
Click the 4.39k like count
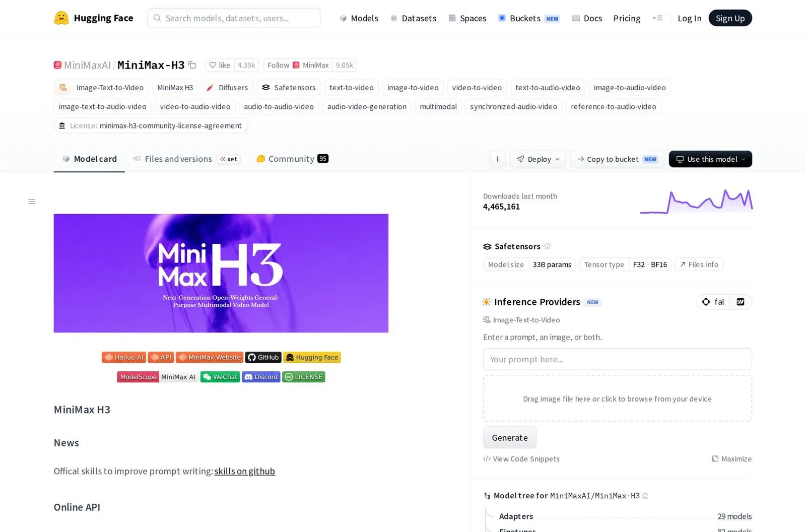[246, 65]
